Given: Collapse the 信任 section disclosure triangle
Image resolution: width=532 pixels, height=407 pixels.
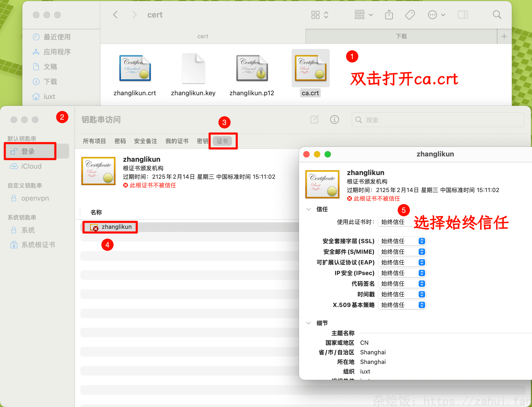Looking at the screenshot, I should click(309, 209).
